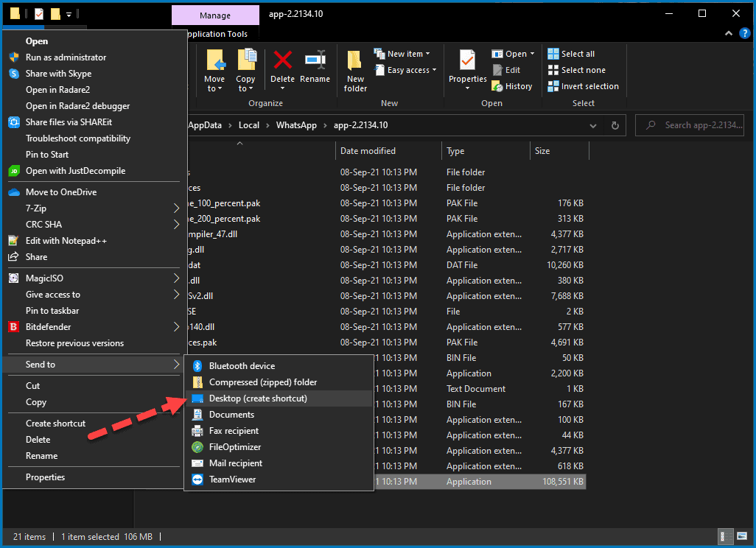
Task: Click the blue help question mark icon
Action: [745, 33]
